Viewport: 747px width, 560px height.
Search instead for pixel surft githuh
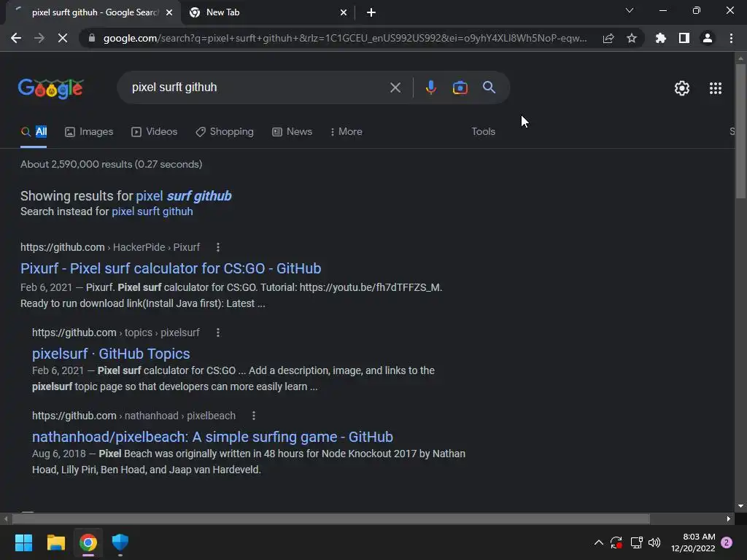tap(152, 211)
